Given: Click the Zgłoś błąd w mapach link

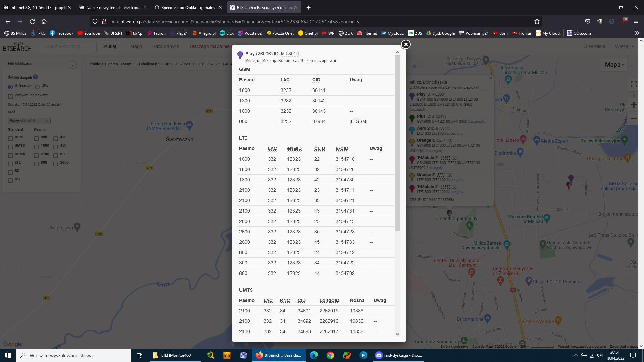Looking at the screenshot, I should (x=624, y=346).
